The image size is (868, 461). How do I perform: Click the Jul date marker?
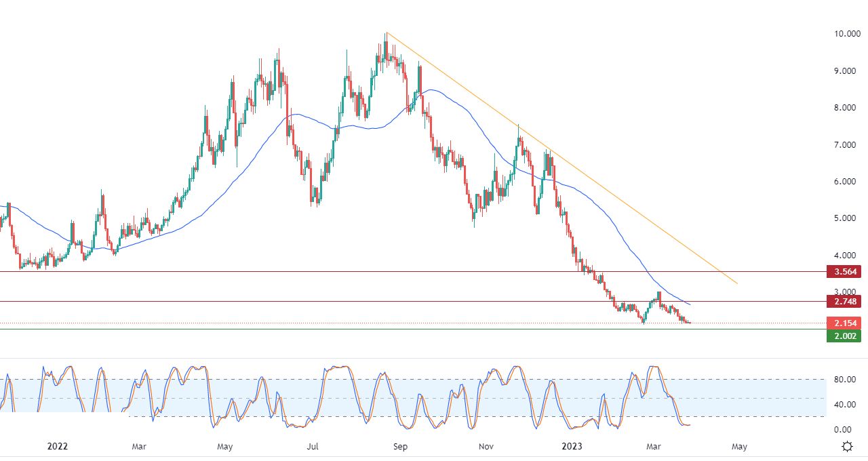click(313, 446)
